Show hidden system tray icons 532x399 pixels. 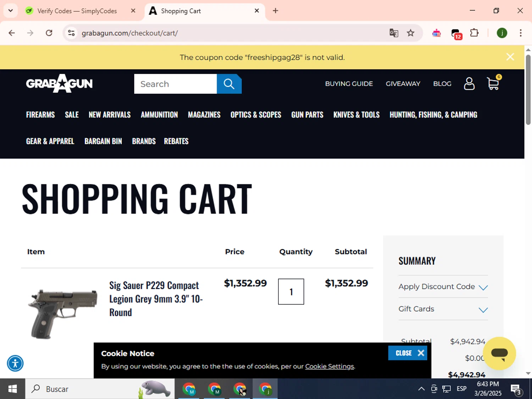point(421,389)
